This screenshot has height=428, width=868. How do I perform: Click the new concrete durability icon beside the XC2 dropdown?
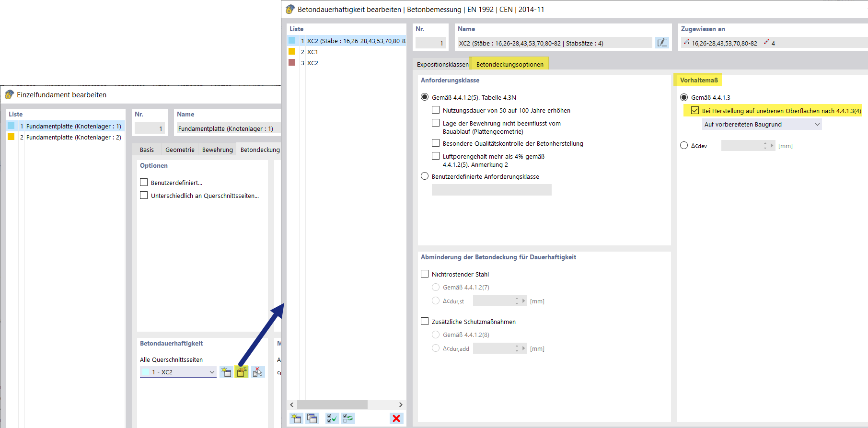(x=226, y=372)
